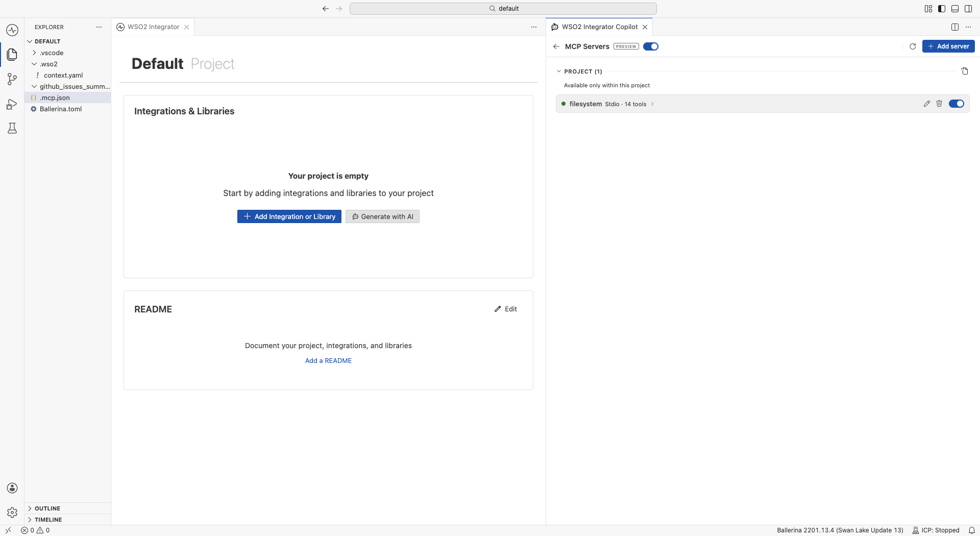Click the filesystem server name
This screenshot has width=980, height=536.
point(585,104)
